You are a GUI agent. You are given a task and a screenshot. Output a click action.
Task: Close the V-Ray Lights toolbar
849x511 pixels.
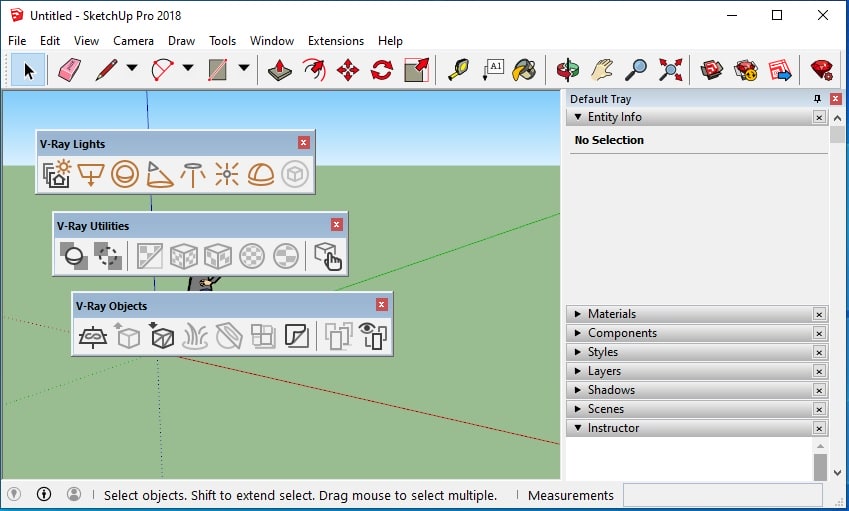tap(304, 142)
